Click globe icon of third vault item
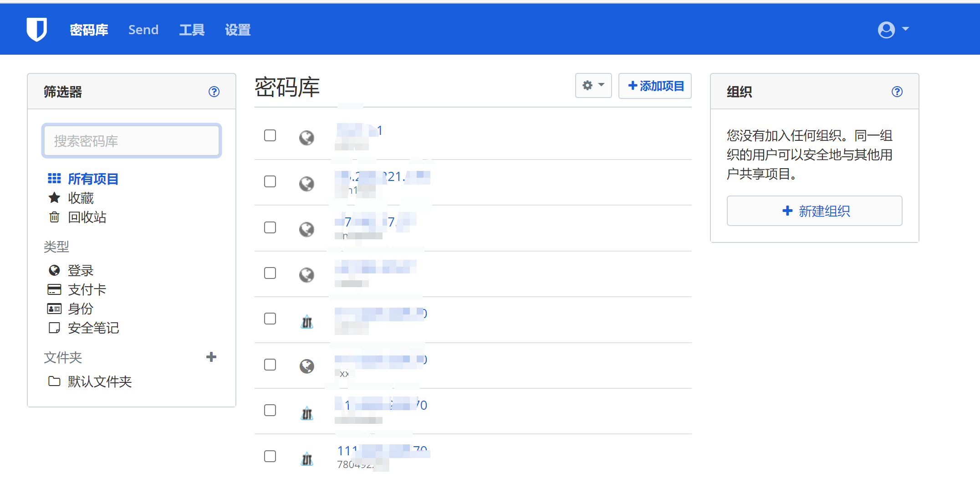 click(306, 229)
